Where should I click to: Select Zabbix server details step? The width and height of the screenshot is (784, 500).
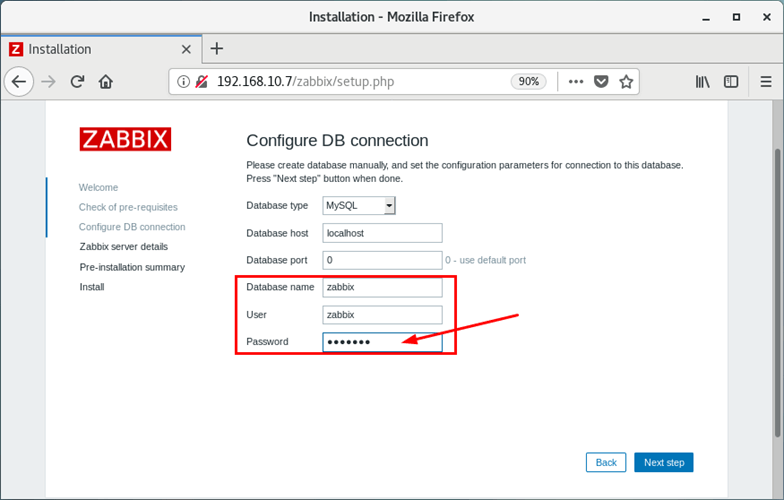coord(124,246)
